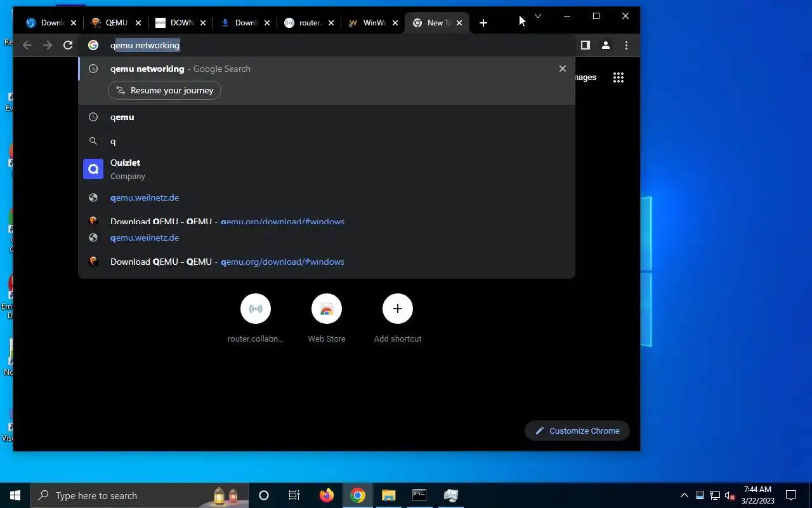
Task: Remove the 'qemu networking' suggestion
Action: (x=562, y=69)
